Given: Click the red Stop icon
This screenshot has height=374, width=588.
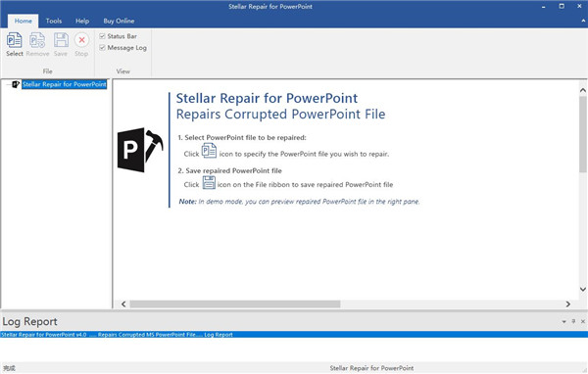Looking at the screenshot, I should pos(81,40).
